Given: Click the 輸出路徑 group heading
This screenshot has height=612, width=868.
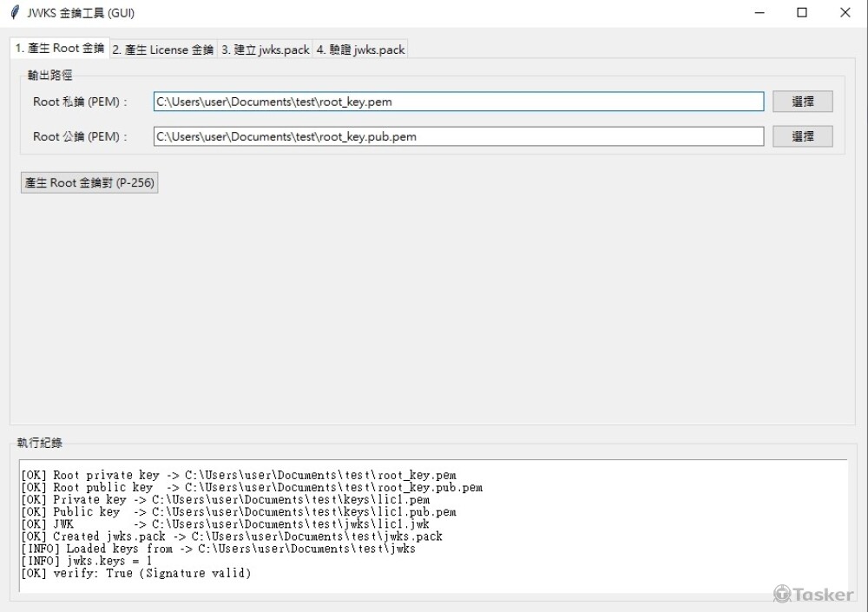Looking at the screenshot, I should pos(50,76).
